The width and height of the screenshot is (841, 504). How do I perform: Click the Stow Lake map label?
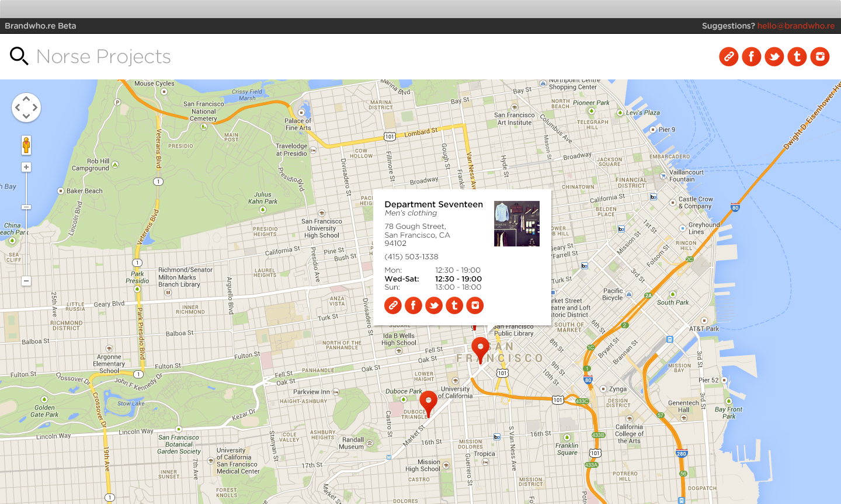pyautogui.click(x=131, y=404)
